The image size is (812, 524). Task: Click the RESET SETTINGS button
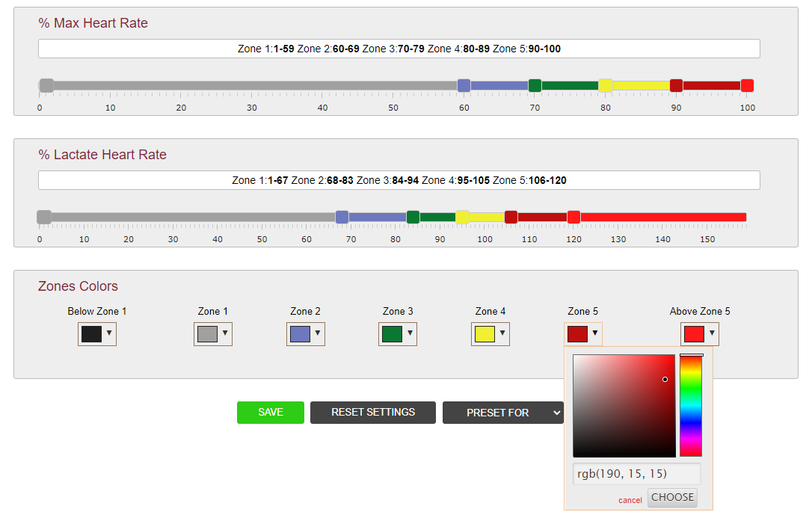pyautogui.click(x=373, y=412)
